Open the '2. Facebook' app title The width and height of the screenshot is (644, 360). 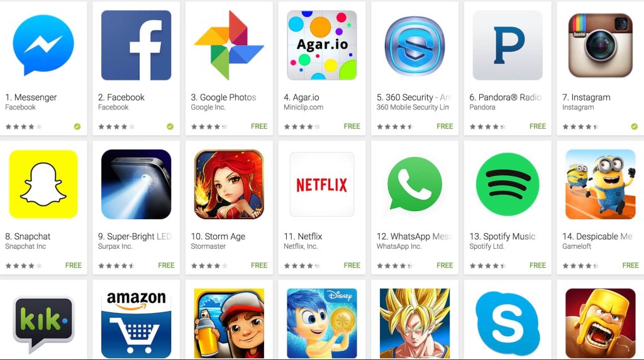pos(121,97)
